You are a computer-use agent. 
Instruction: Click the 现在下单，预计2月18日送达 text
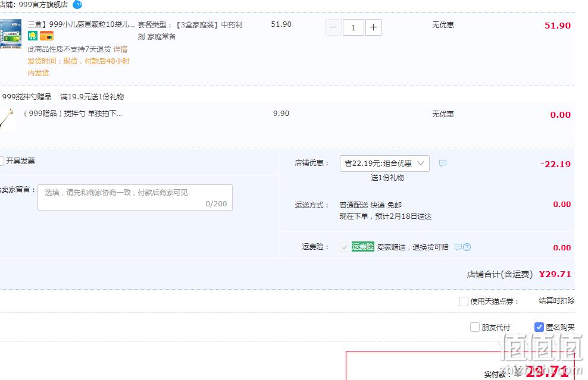(x=386, y=216)
